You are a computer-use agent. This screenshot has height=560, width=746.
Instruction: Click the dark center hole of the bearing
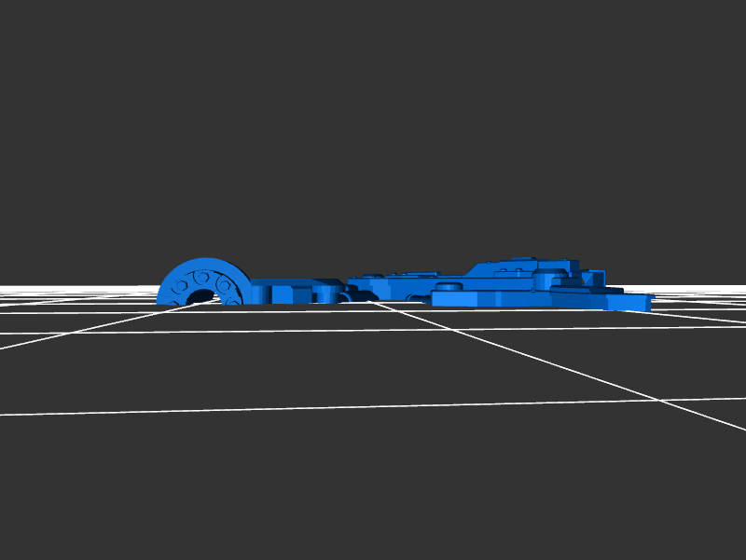pyautogui.click(x=200, y=298)
